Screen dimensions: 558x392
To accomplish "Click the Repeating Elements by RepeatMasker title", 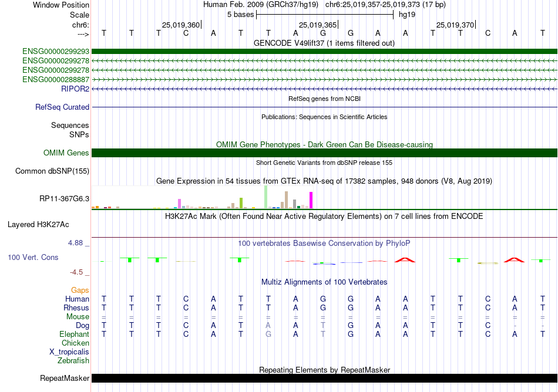I will point(325,370).
